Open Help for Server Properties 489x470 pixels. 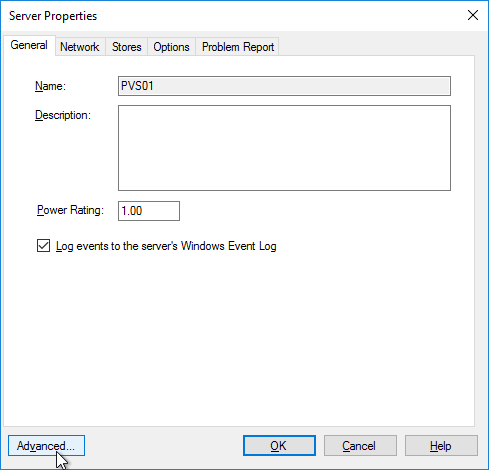tap(441, 445)
